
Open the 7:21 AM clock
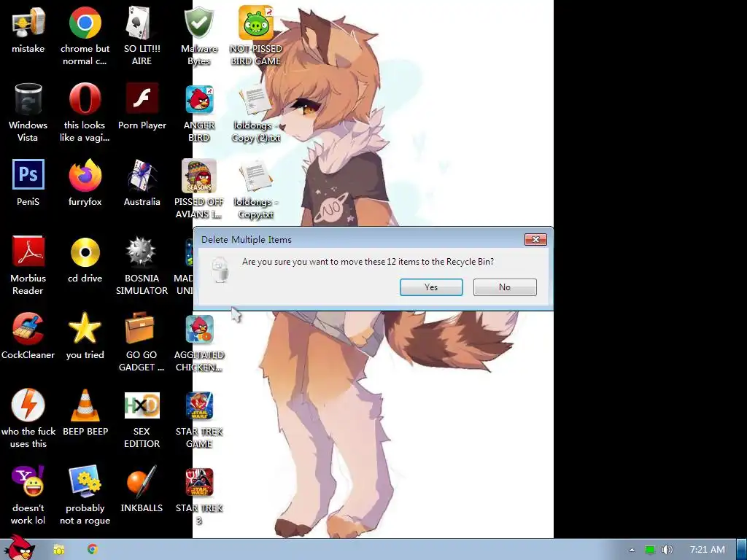pyautogui.click(x=707, y=550)
